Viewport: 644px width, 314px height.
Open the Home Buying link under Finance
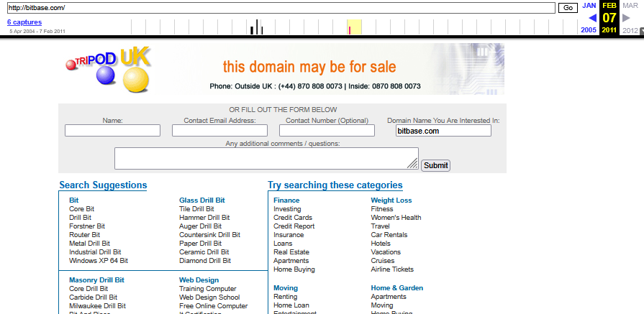coord(294,269)
